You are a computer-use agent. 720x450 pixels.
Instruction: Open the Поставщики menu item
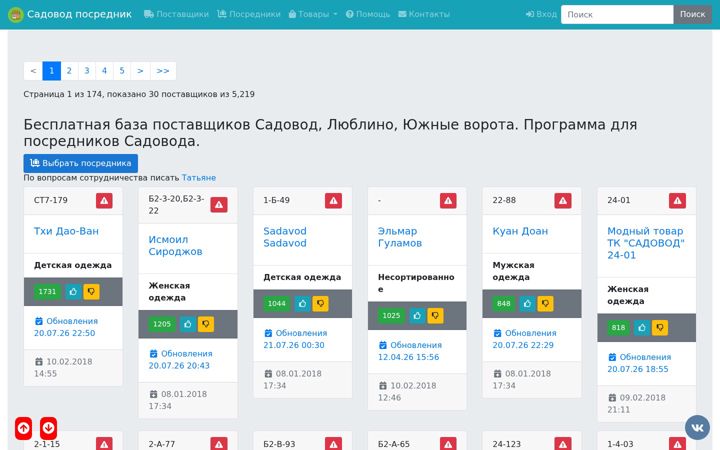click(176, 14)
